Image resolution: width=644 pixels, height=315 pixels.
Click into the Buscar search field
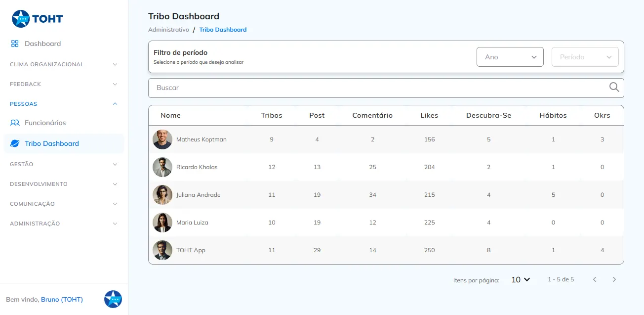[386, 88]
